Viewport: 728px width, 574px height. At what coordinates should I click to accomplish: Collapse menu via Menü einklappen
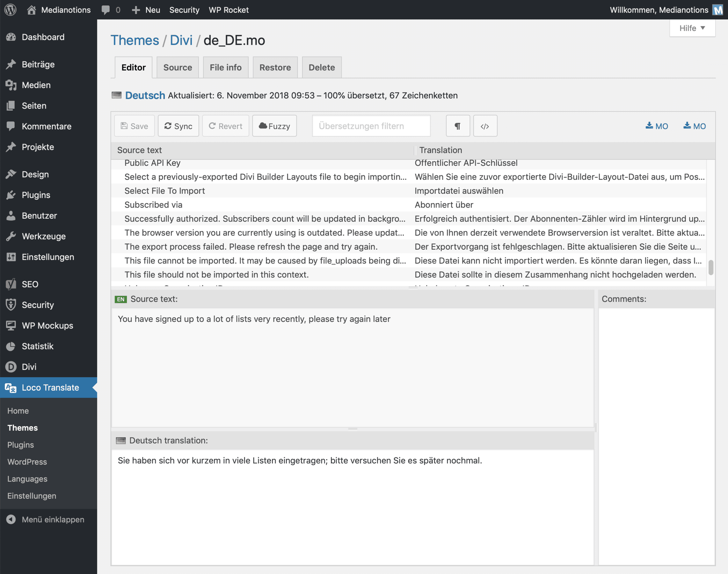coord(49,519)
